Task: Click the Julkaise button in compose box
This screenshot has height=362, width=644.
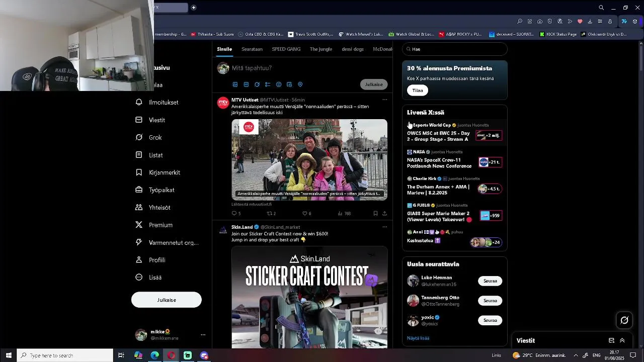Action: (374, 84)
